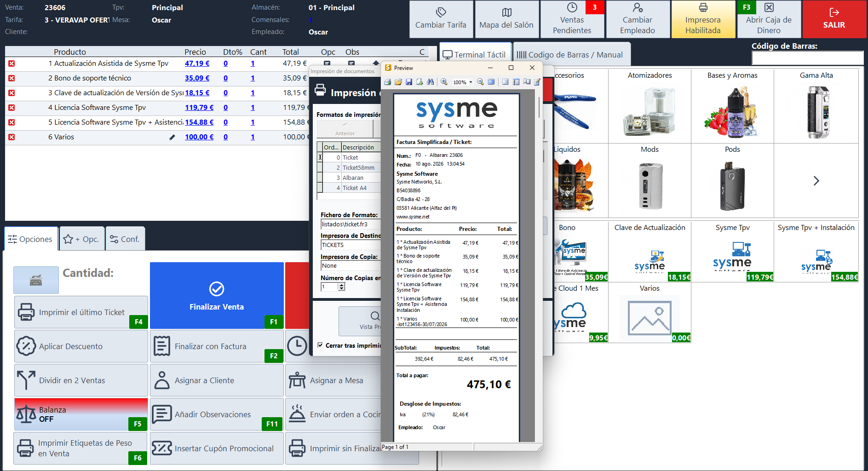Click Finalizar con Factura

coord(217,346)
